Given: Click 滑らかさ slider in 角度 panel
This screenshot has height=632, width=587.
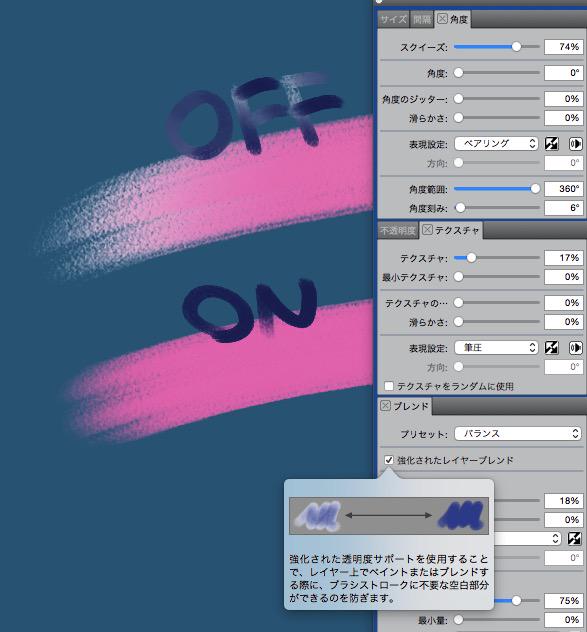Looking at the screenshot, I should click(458, 118).
